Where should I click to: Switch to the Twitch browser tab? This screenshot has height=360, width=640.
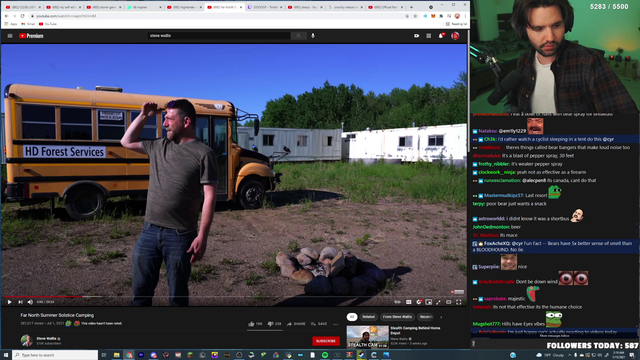point(265,7)
